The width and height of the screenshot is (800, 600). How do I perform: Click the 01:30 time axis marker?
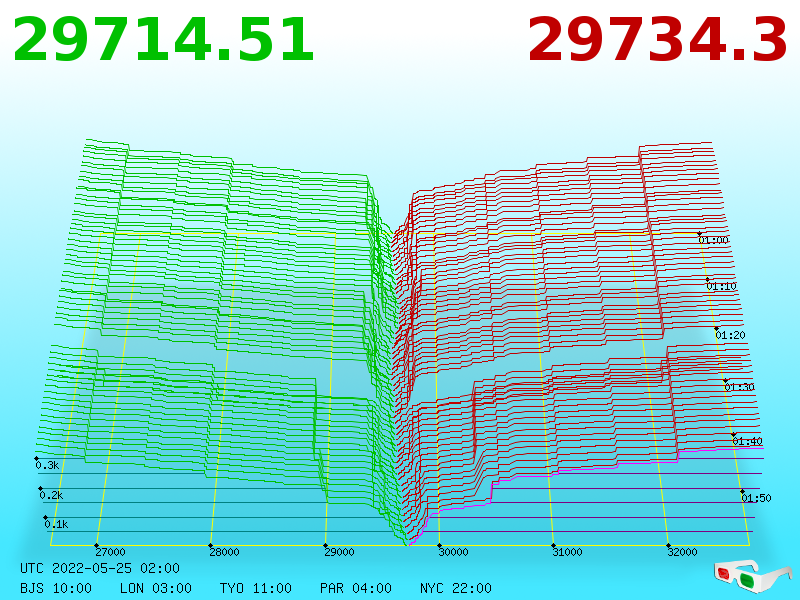click(739, 387)
